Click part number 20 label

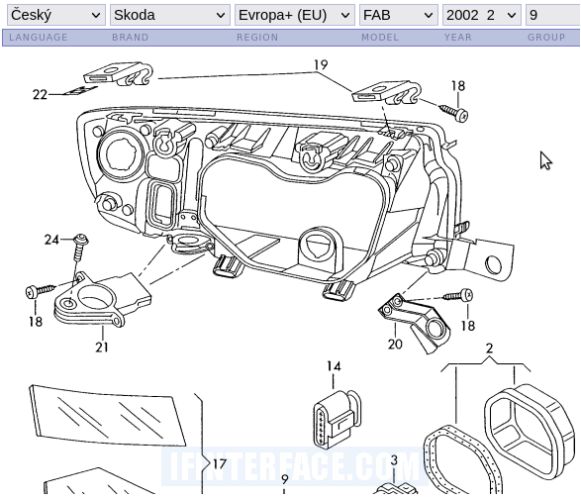click(395, 344)
